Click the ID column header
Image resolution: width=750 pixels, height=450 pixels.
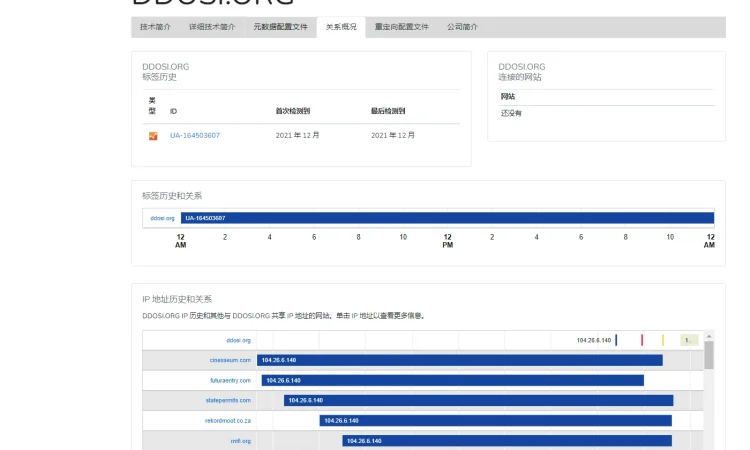[173, 111]
